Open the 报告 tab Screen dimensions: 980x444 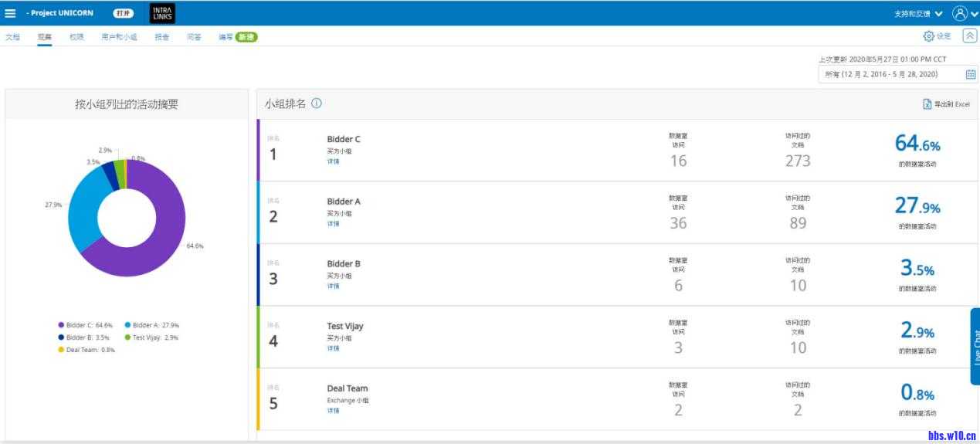click(x=161, y=36)
